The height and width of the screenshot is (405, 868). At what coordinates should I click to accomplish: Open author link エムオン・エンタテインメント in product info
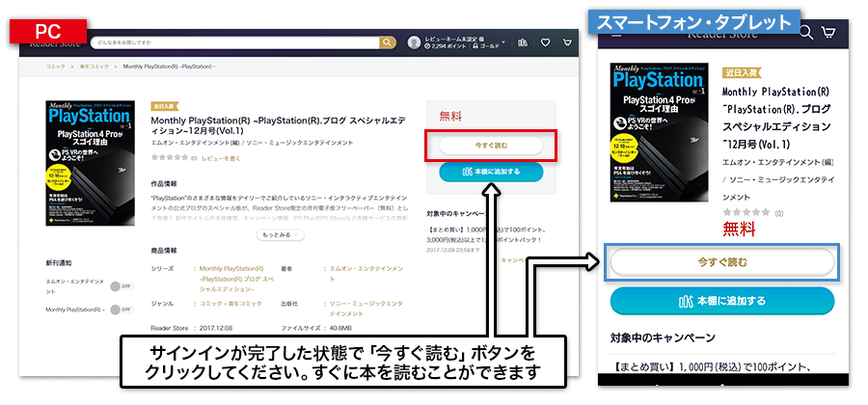366,273
